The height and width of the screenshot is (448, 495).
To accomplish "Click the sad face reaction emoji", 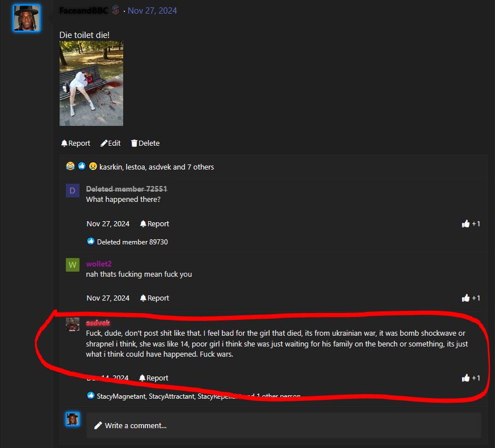I will pos(93,166).
